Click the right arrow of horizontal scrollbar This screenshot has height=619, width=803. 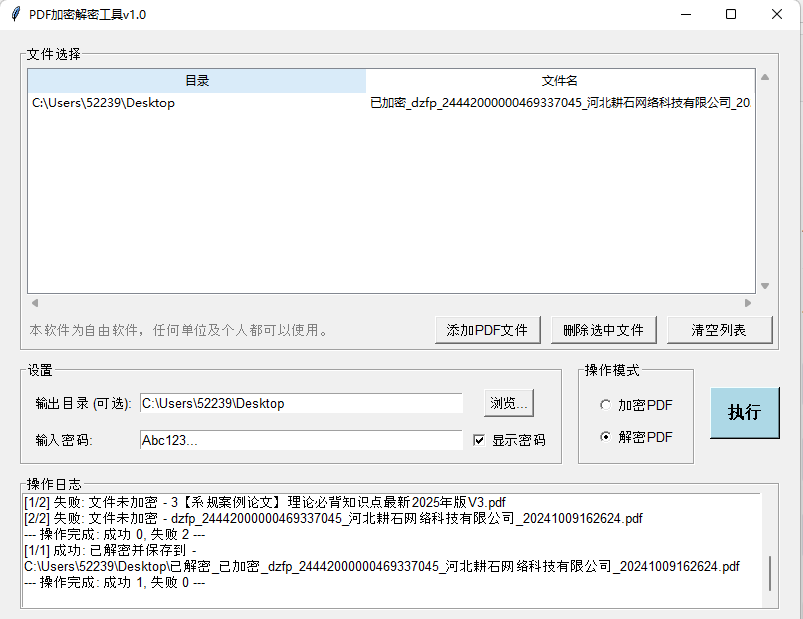pyautogui.click(x=748, y=303)
